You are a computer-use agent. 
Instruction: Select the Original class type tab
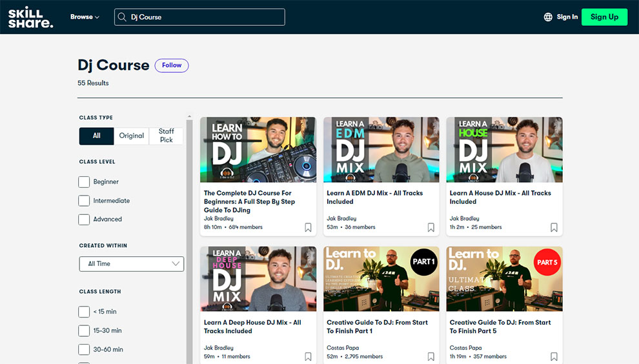pyautogui.click(x=131, y=136)
